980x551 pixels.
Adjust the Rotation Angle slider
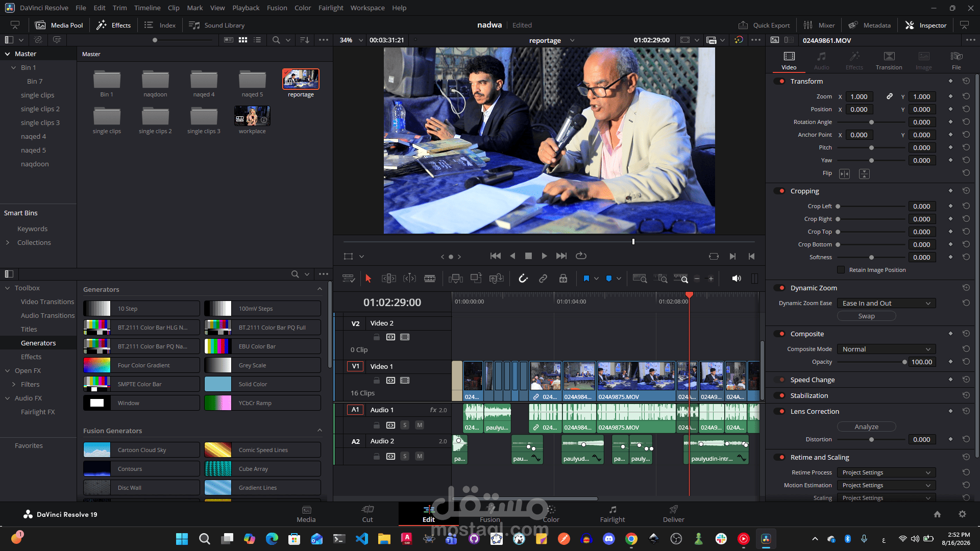[x=871, y=122]
